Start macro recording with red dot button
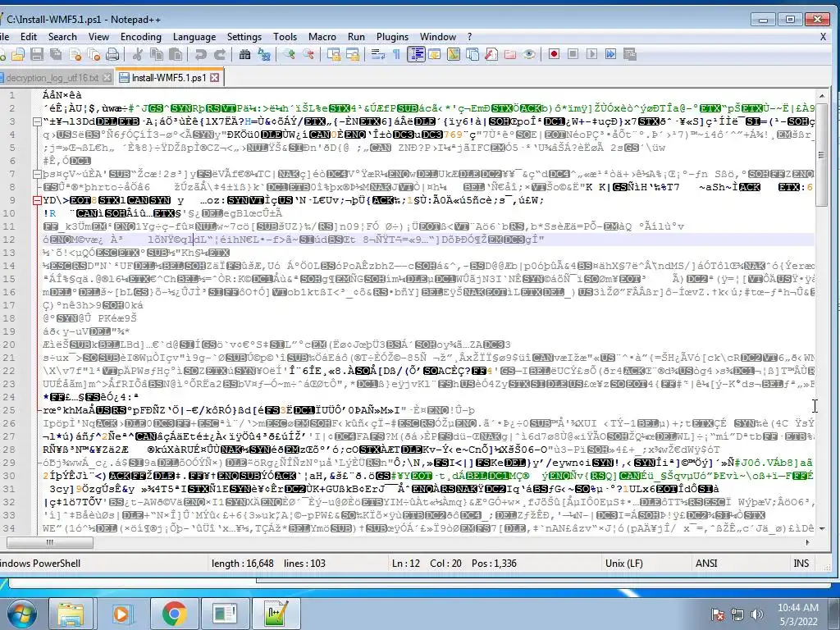The width and height of the screenshot is (840, 630). pos(554,54)
